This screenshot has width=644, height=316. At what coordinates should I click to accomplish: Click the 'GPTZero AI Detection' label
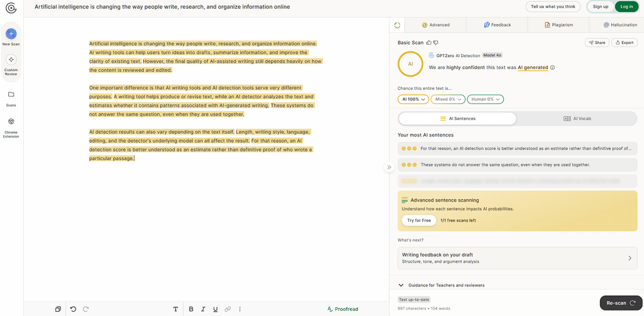[458, 55]
